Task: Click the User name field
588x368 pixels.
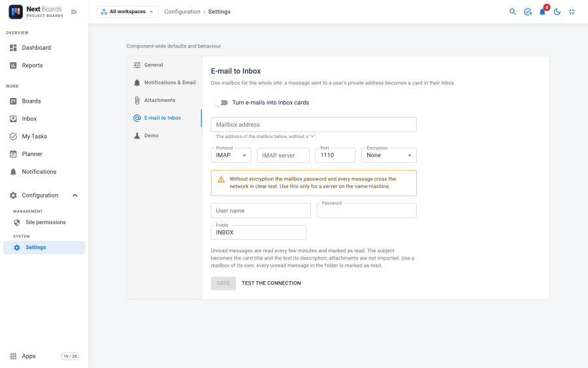Action: [261, 210]
